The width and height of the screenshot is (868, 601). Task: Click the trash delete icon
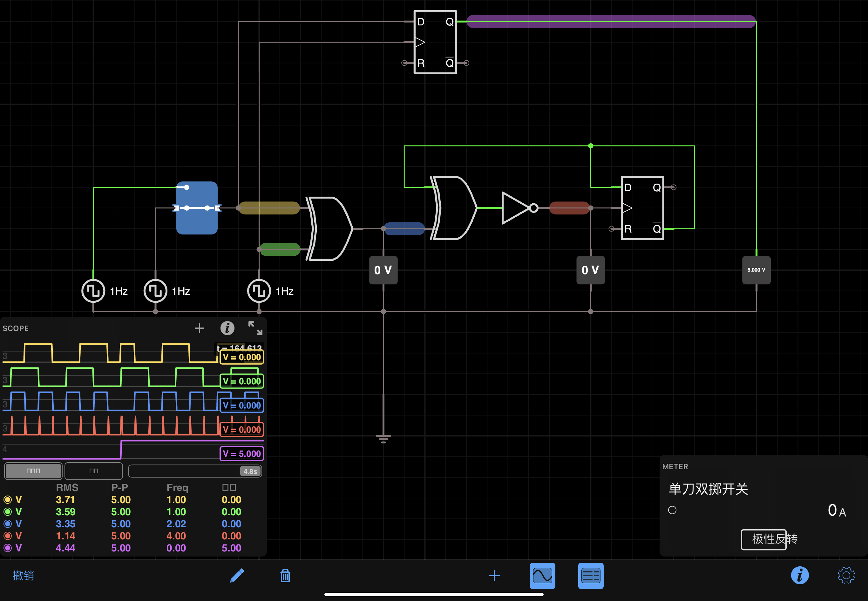(x=285, y=575)
